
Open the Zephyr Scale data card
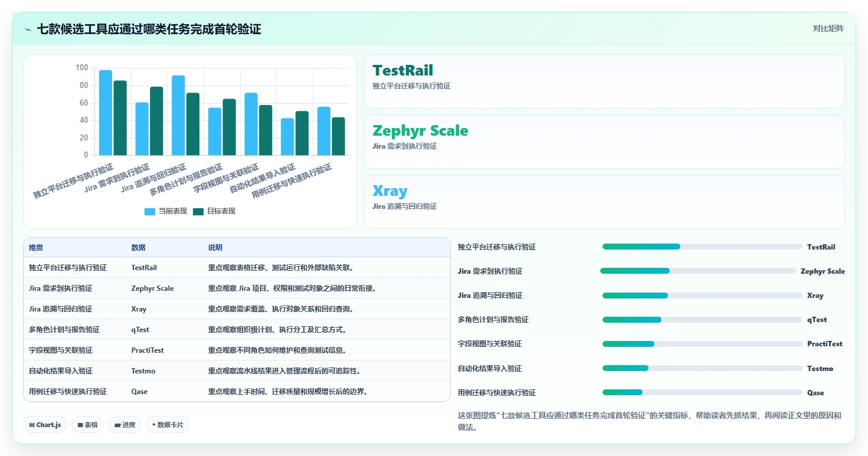click(604, 142)
